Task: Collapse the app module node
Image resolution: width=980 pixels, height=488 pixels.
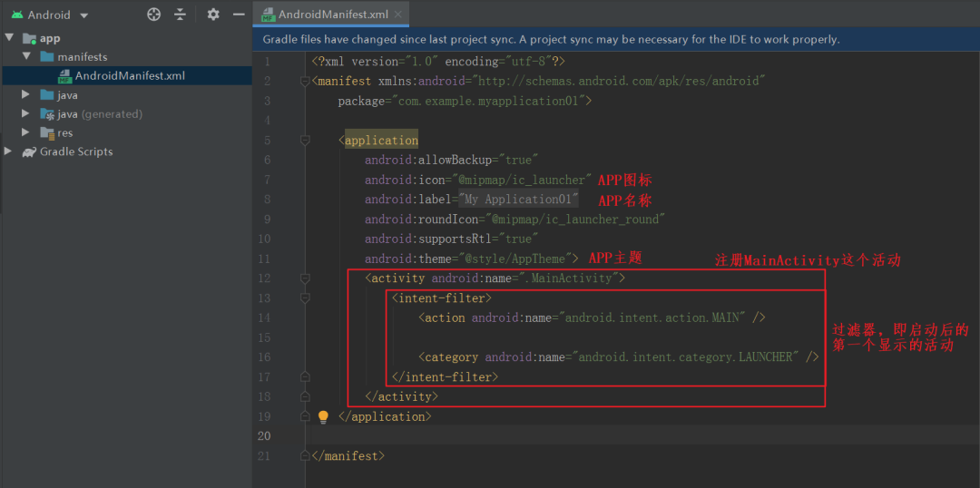Action: (9, 37)
